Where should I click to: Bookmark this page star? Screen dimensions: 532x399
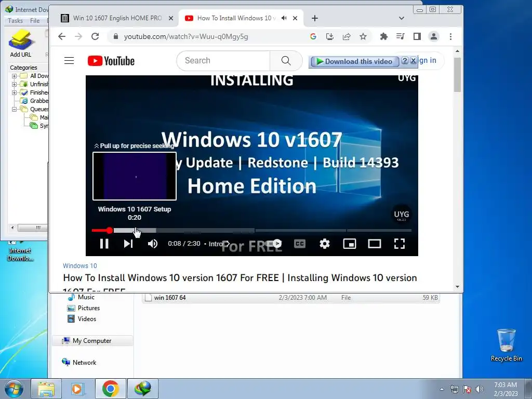363,36
